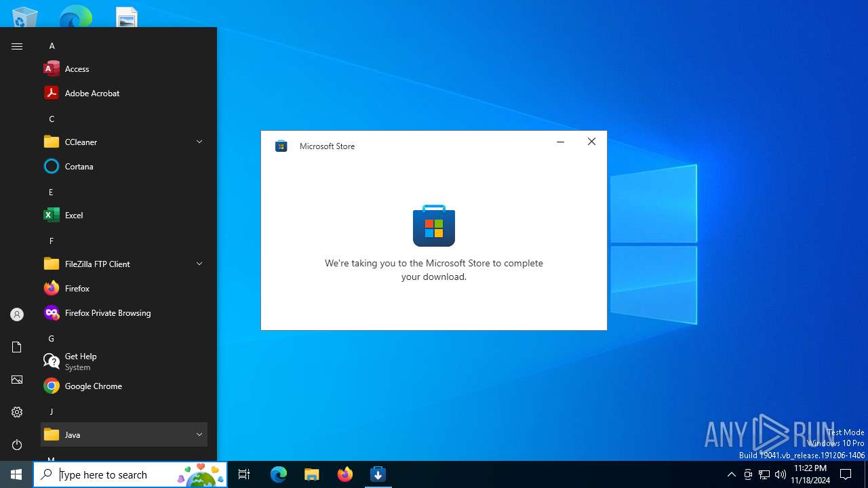Viewport: 868px width, 488px height.
Task: Select the image file desktop icon
Action: click(127, 16)
